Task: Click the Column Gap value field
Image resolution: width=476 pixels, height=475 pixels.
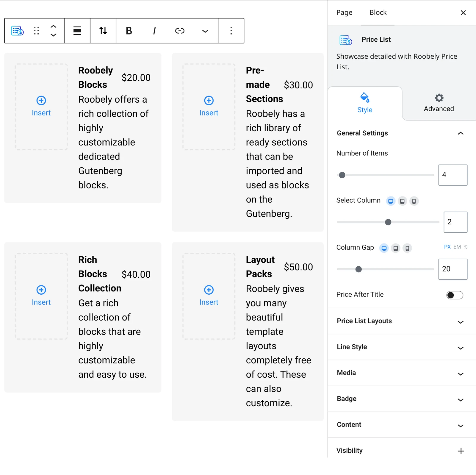Action: [453, 269]
